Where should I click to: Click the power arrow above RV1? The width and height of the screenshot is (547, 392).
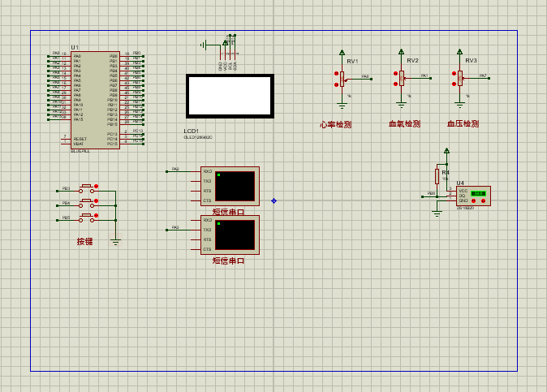click(342, 52)
